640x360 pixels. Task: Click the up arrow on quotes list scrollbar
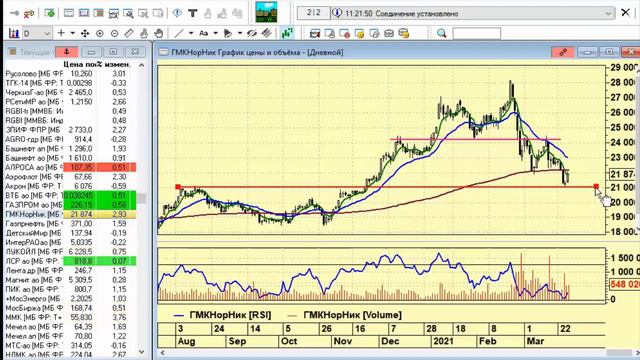pos(142,65)
